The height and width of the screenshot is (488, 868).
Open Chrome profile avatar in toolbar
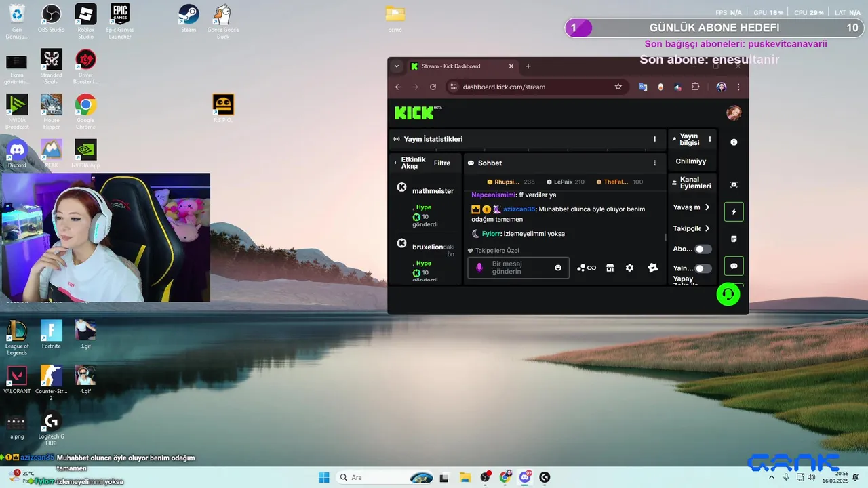pyautogui.click(x=721, y=87)
